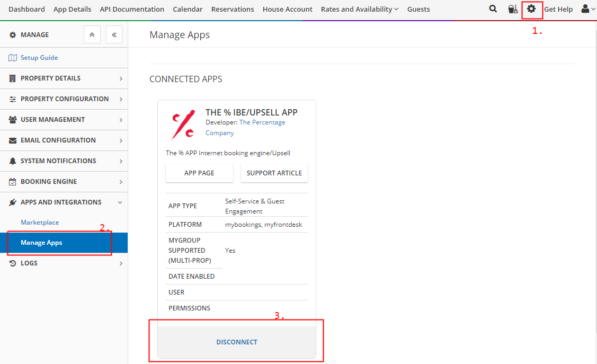Go to Dashboard menu item
Image resolution: width=597 pixels, height=364 pixels.
click(26, 9)
